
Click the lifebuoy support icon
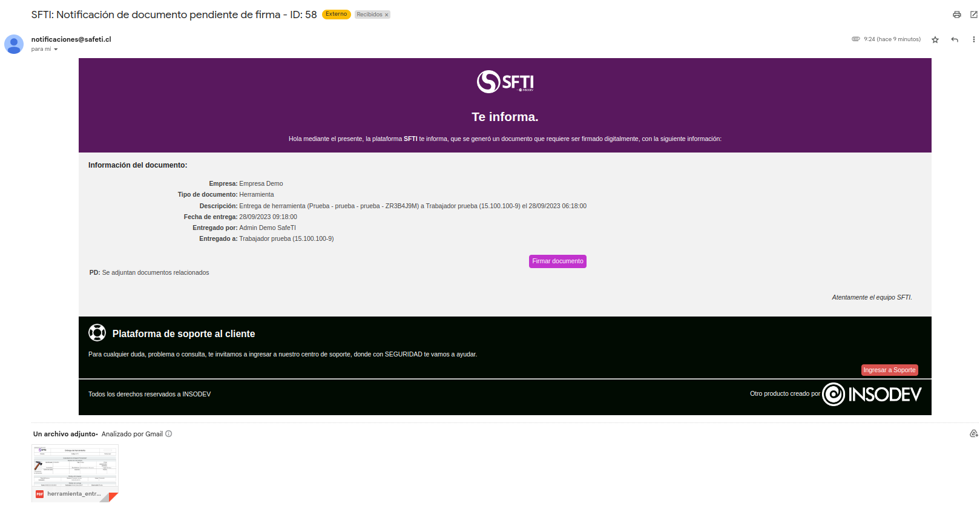pos(97,333)
